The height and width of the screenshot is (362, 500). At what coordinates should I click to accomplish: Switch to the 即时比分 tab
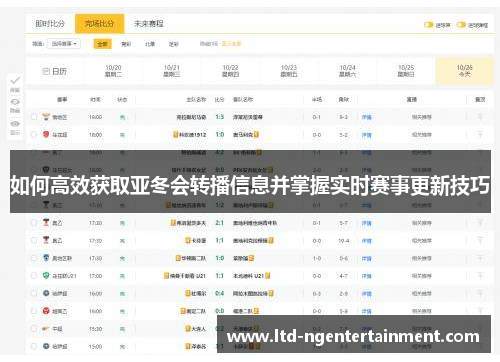click(50, 24)
